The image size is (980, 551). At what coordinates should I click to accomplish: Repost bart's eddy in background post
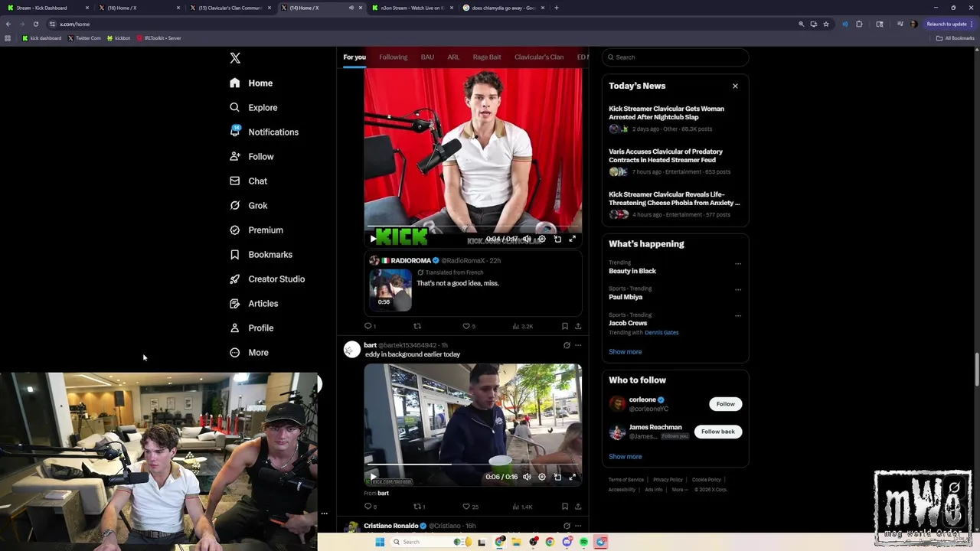coord(419,507)
